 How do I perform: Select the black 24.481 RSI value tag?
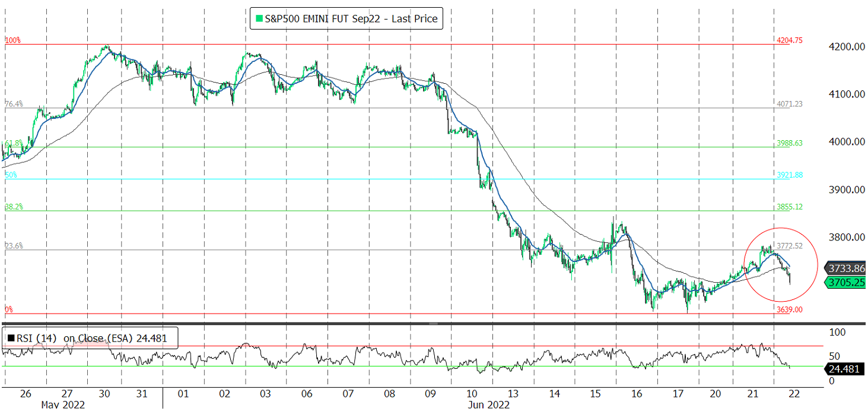[847, 369]
